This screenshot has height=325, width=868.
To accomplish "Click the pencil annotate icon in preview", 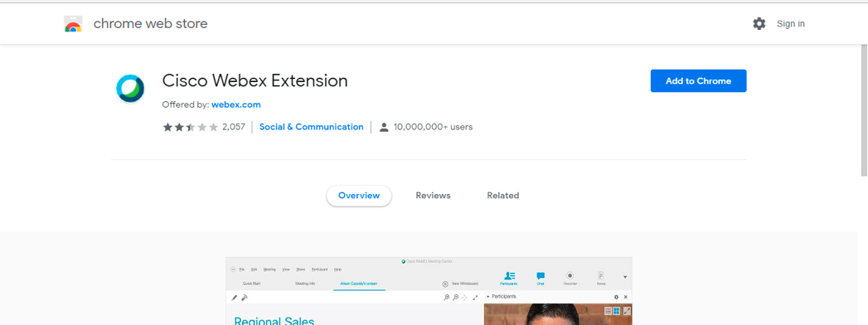I will click(x=234, y=298).
